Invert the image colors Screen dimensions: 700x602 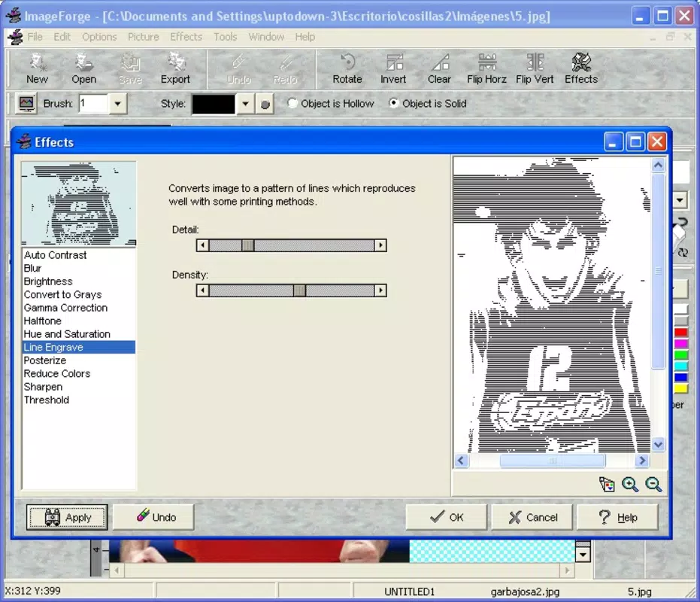(393, 68)
